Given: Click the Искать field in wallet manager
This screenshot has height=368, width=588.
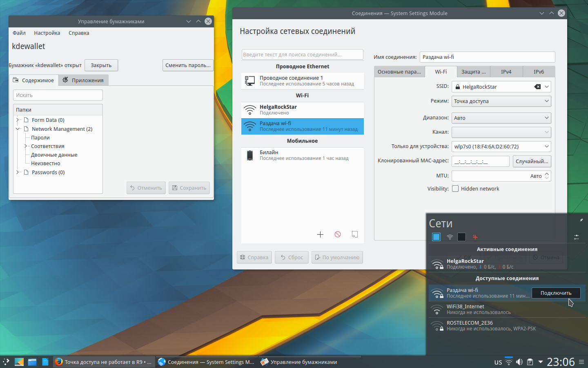Looking at the screenshot, I should (x=58, y=95).
